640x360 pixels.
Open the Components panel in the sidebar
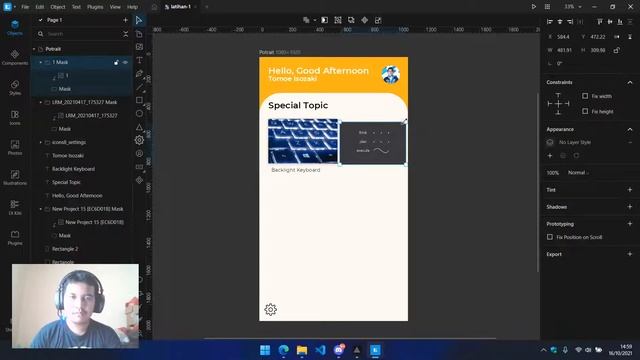tap(15, 58)
